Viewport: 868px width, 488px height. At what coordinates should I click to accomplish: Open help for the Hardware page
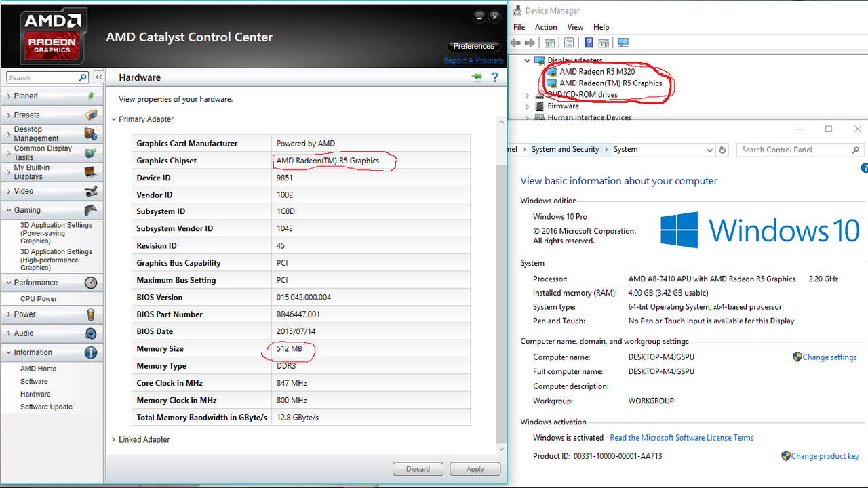click(496, 77)
